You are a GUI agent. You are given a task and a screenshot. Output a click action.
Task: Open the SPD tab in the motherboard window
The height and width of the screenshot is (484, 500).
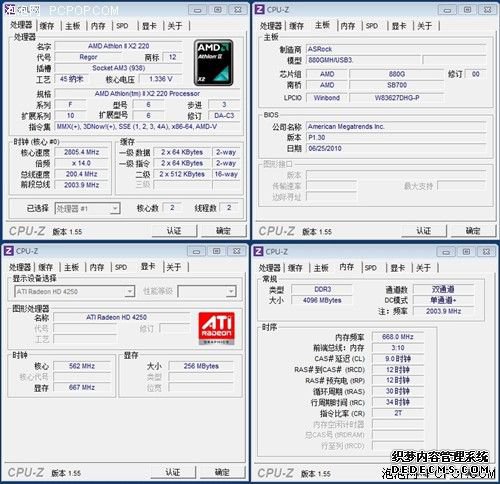pos(372,26)
